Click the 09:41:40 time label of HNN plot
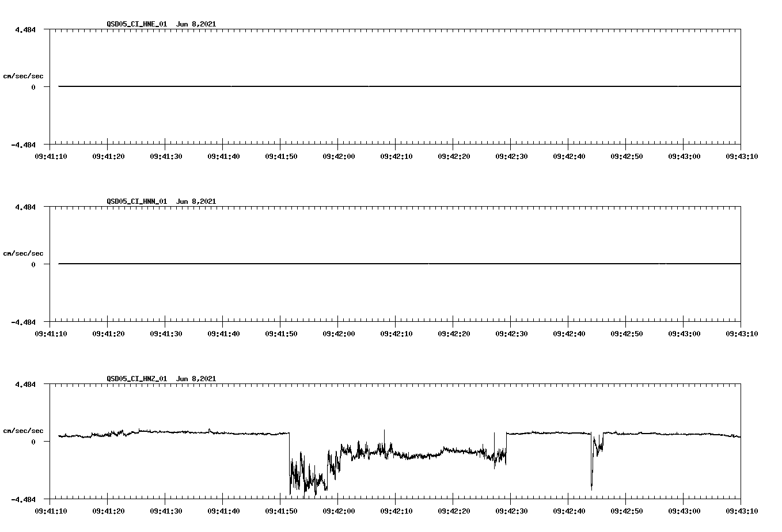The image size is (782, 532). click(223, 333)
